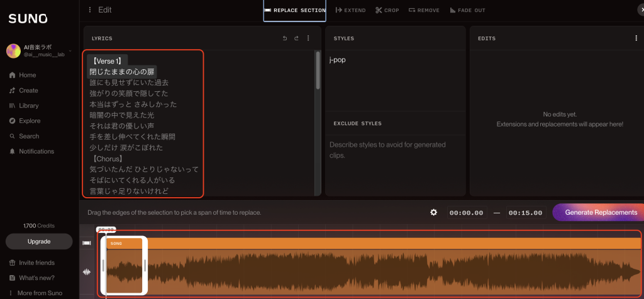
Task: Select the Crop tool
Action: point(387,10)
